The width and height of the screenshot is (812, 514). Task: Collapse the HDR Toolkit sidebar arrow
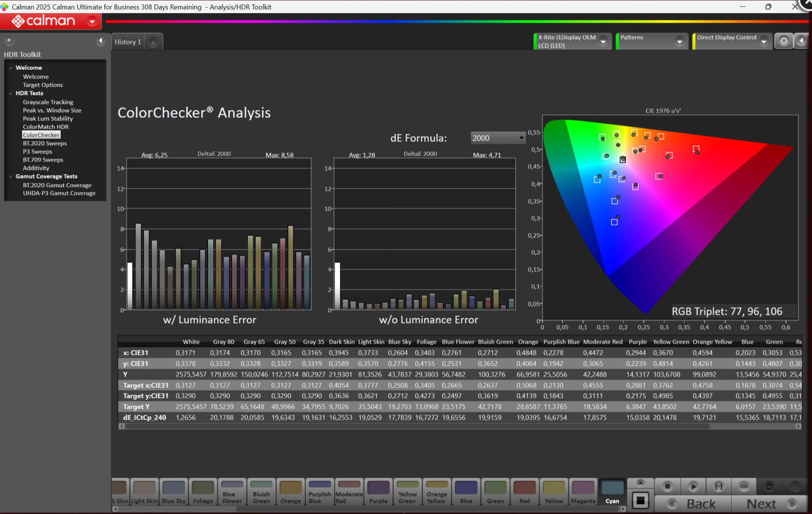click(100, 41)
